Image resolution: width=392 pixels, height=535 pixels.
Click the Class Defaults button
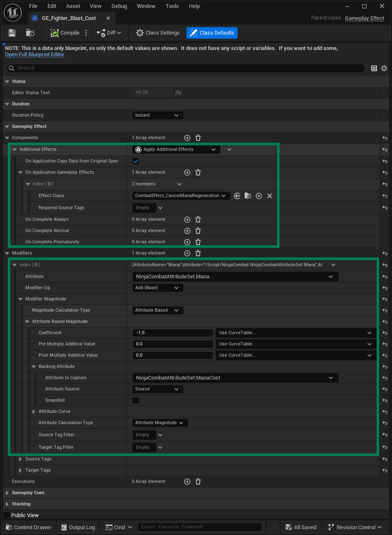pos(212,33)
